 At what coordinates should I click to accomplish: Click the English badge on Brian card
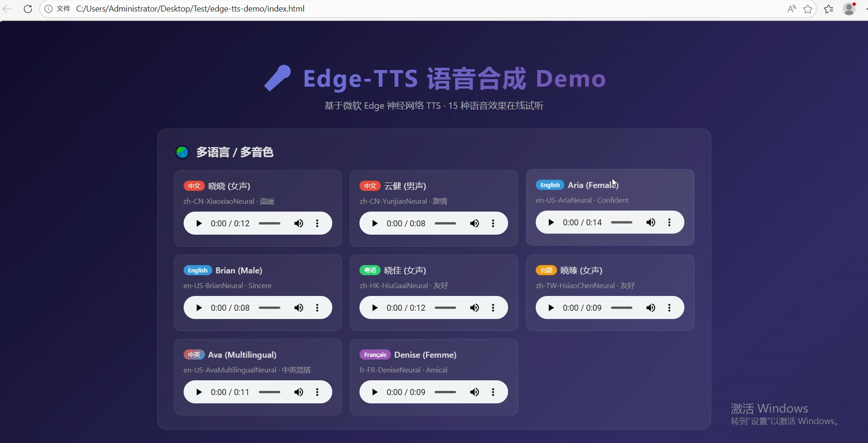tap(198, 271)
